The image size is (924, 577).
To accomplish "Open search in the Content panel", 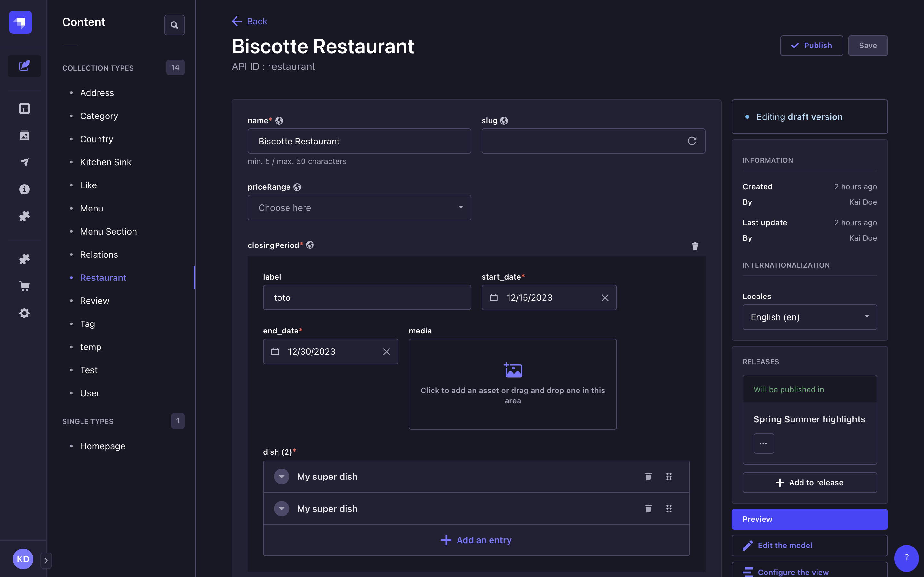I will (174, 25).
